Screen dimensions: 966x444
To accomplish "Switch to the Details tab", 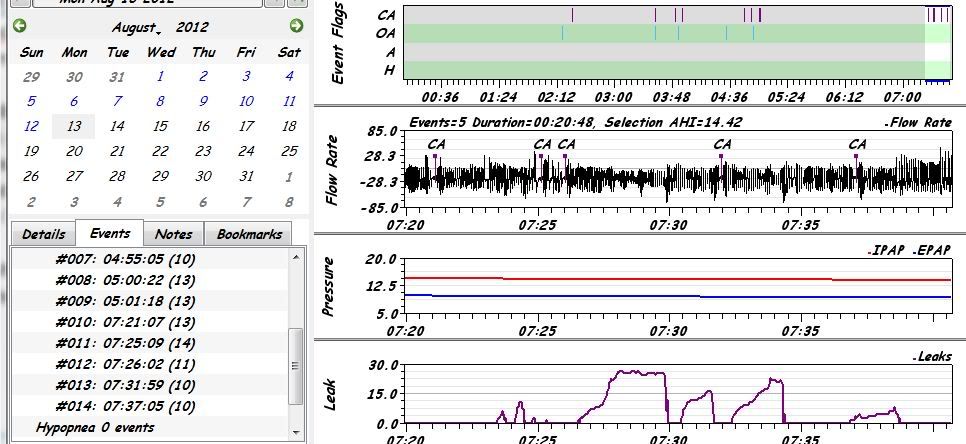I will [43, 234].
